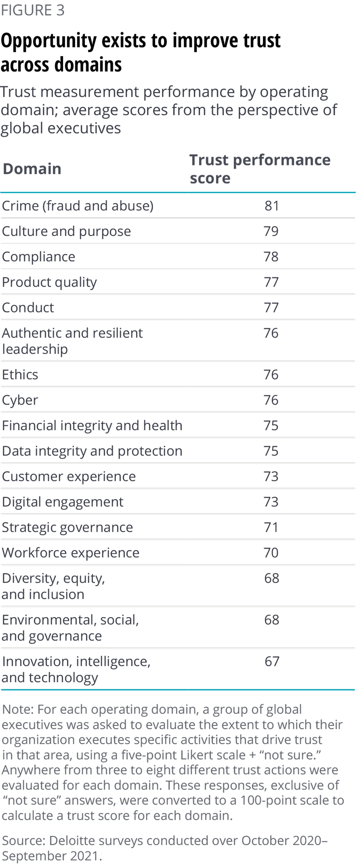The height and width of the screenshot is (868, 358).
Task: Click 'Financial integrity and health' label
Action: tap(92, 426)
